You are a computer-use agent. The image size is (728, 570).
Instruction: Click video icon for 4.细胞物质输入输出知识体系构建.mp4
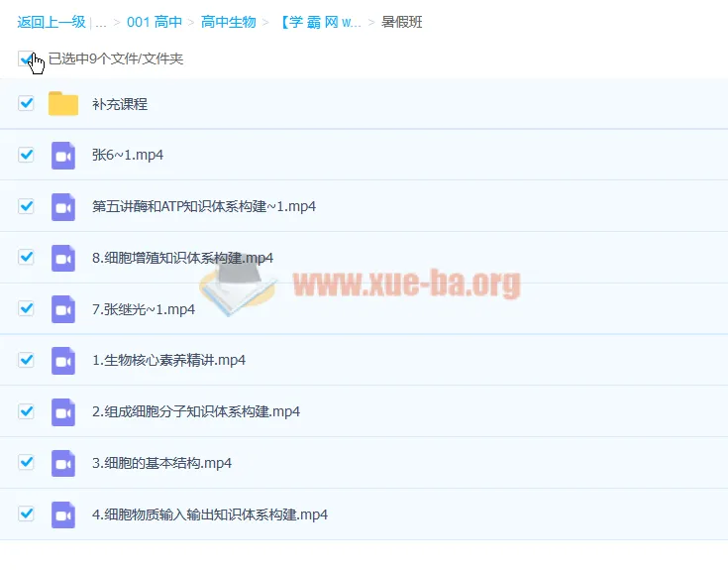63,514
